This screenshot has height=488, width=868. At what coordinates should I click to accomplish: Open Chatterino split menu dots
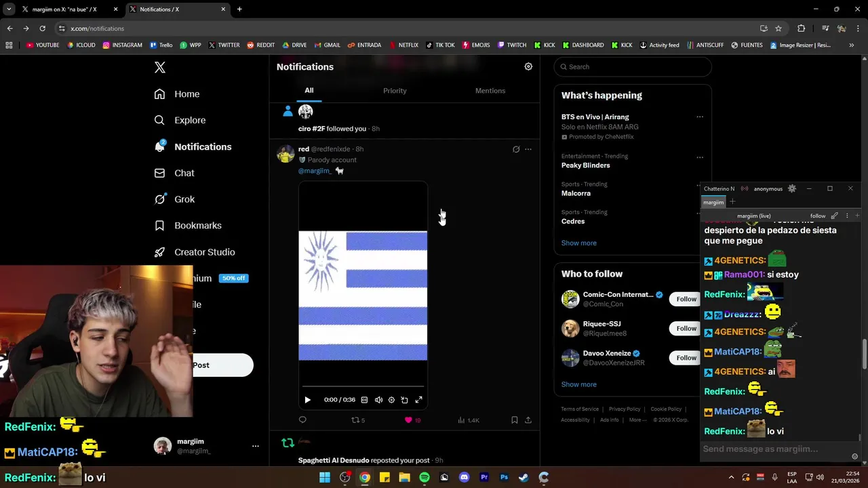click(x=846, y=216)
